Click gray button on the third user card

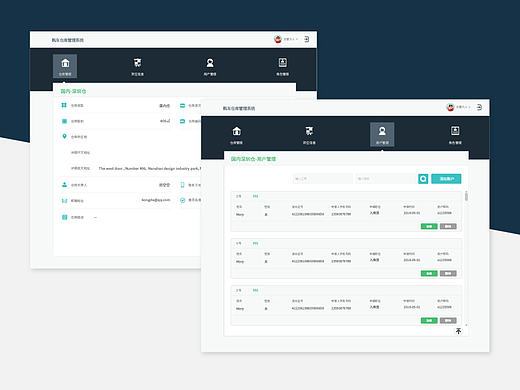pyautogui.click(x=448, y=320)
